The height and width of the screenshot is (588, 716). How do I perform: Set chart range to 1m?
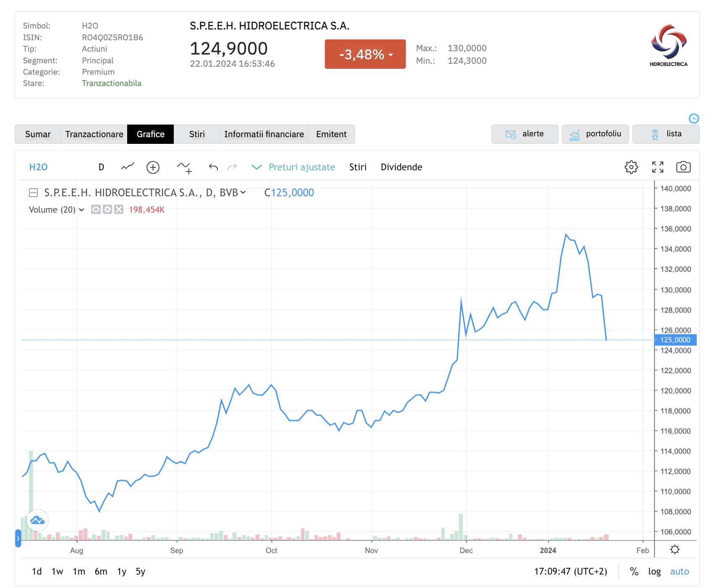point(79,571)
